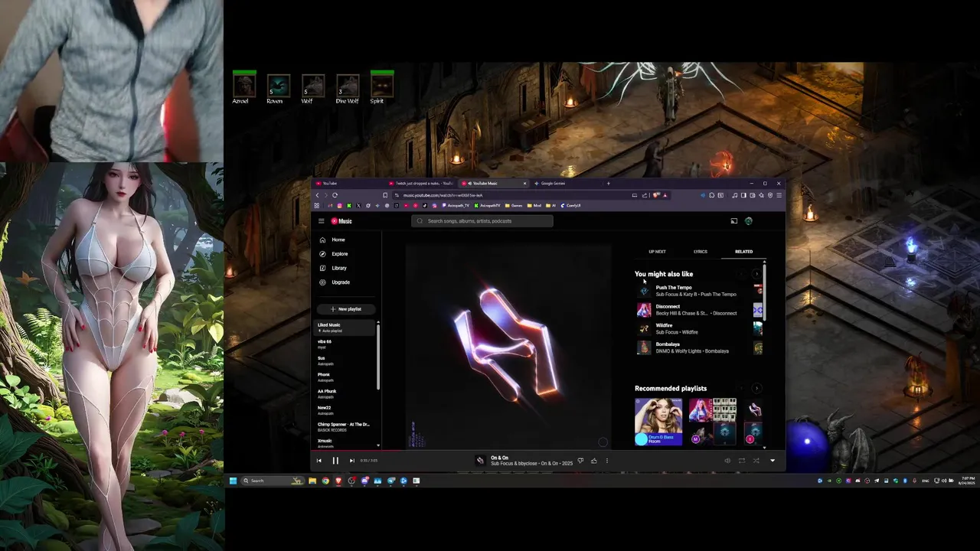Switch to the Google Gemini tab

pos(567,184)
